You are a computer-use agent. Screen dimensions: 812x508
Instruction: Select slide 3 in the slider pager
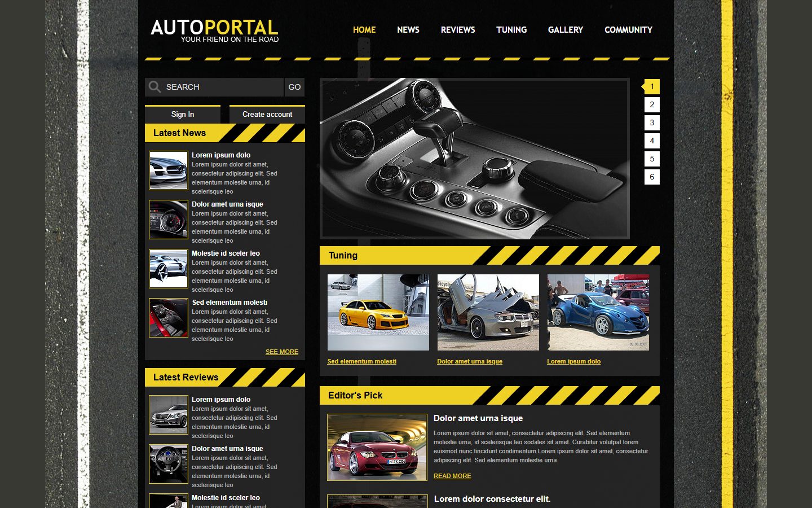[x=652, y=122]
